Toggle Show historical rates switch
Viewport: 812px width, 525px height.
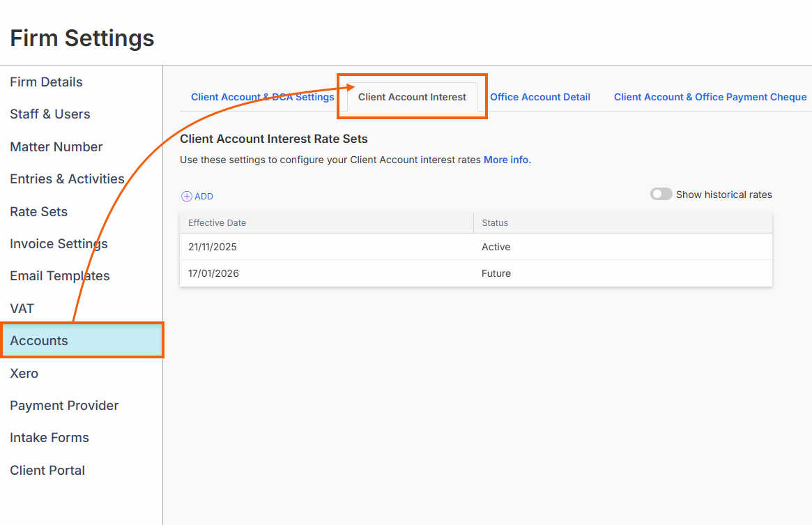[661, 195]
